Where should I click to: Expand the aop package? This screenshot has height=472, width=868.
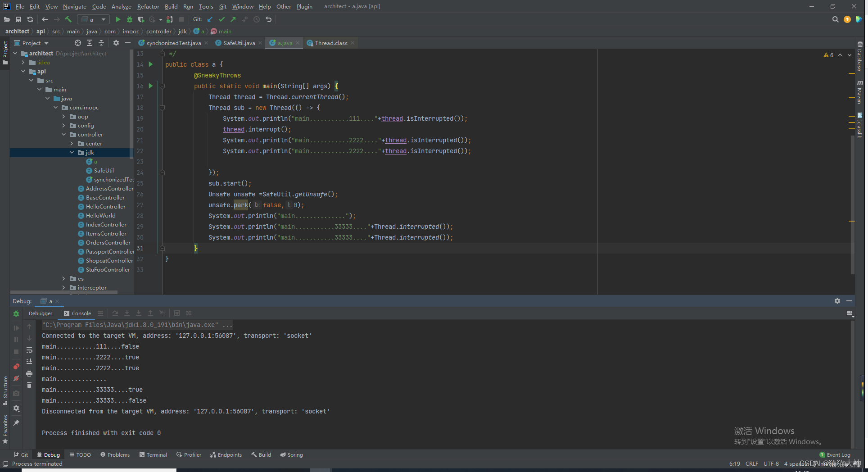[x=63, y=116]
